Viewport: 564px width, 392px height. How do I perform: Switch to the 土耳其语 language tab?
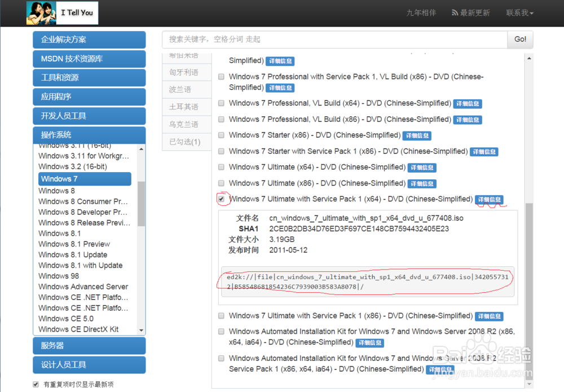(186, 107)
